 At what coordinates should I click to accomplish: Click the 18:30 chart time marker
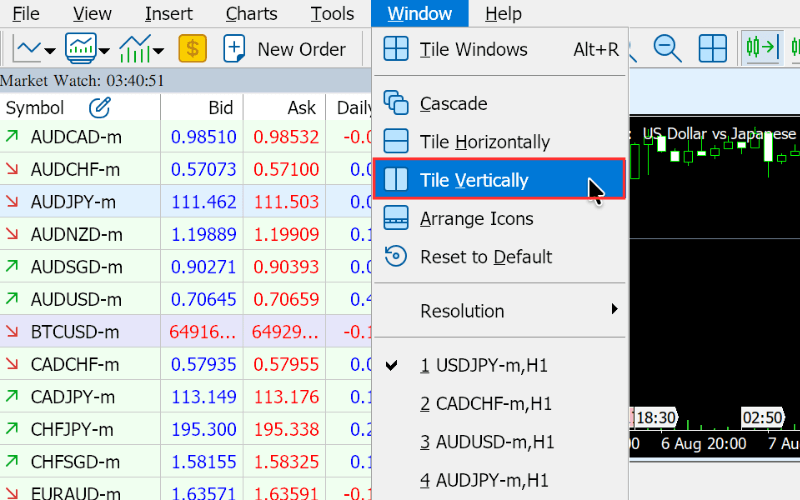pos(654,418)
